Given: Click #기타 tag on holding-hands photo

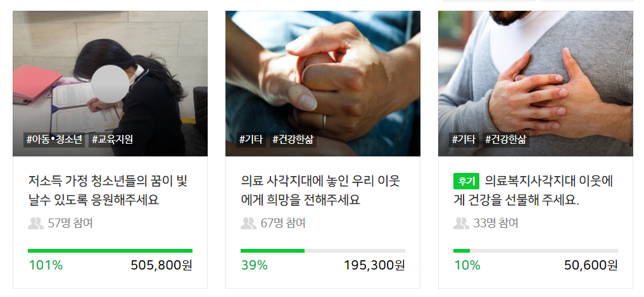Looking at the screenshot, I should tap(251, 140).
